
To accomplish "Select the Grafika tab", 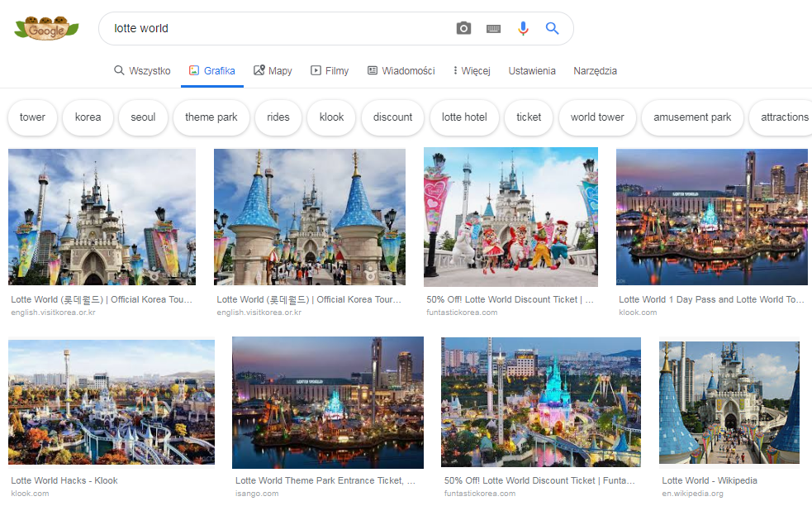I will pyautogui.click(x=212, y=70).
